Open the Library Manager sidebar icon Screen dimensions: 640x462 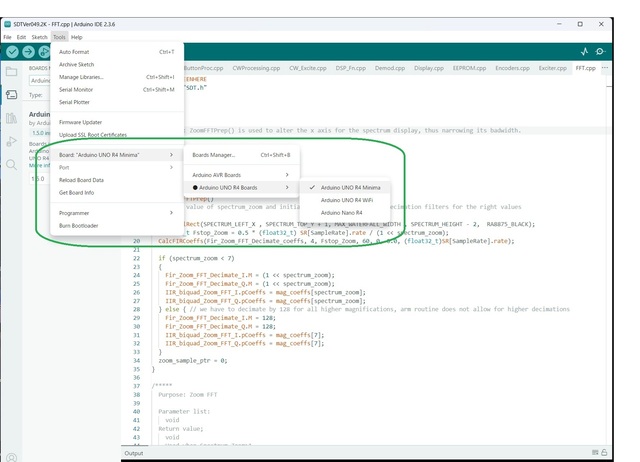11,118
